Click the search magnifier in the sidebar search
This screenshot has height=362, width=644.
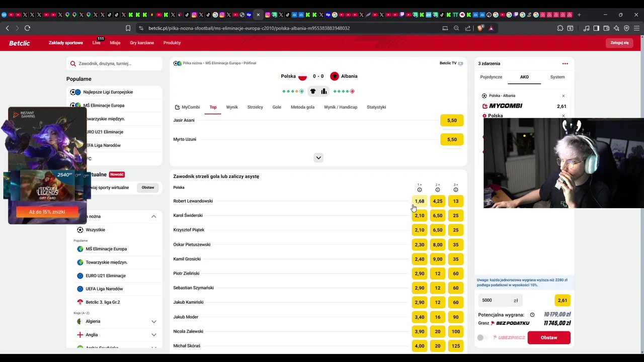pyautogui.click(x=73, y=63)
